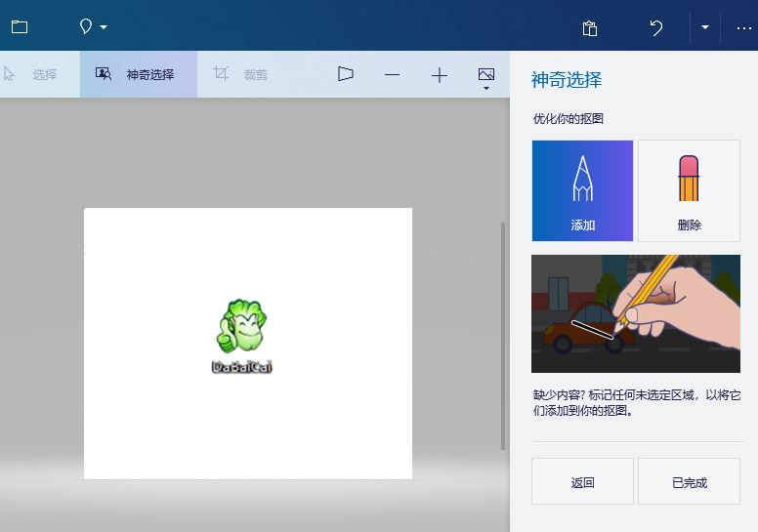Viewport: 758px width, 532px height.
Task: Click the 返回 button
Action: (x=582, y=482)
